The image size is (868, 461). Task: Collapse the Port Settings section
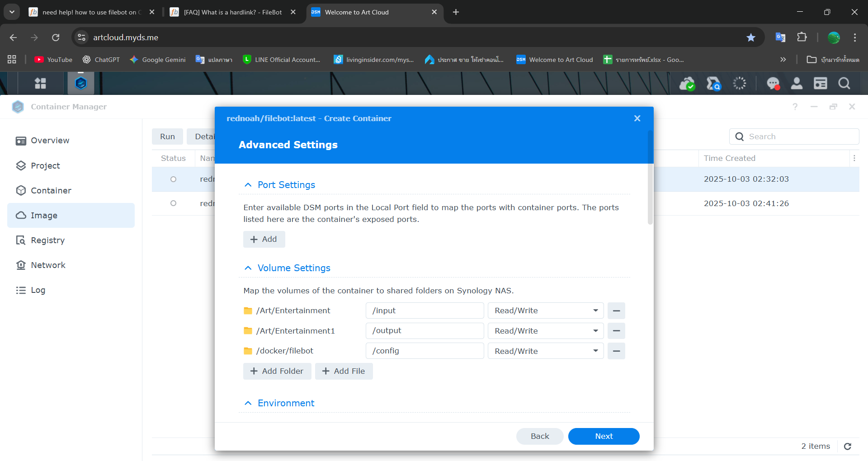(248, 185)
